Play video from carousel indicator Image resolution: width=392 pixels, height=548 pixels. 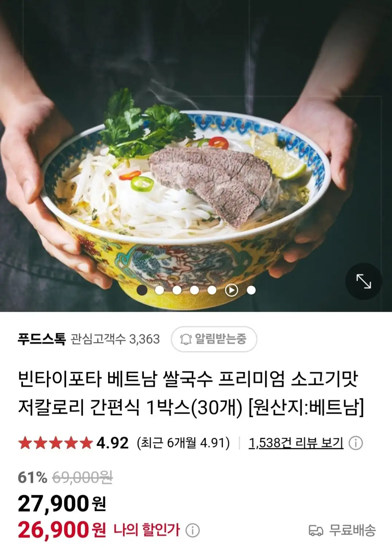pos(232,290)
